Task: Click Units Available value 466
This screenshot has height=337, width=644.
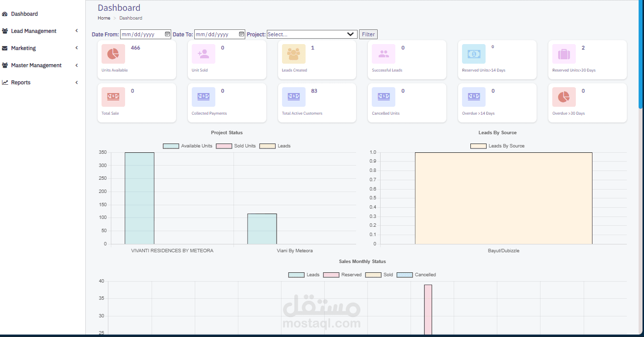Action: (135, 48)
